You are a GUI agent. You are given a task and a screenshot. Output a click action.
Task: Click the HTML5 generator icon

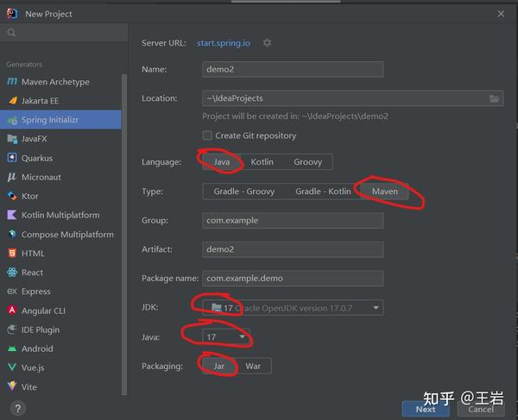[x=12, y=253]
